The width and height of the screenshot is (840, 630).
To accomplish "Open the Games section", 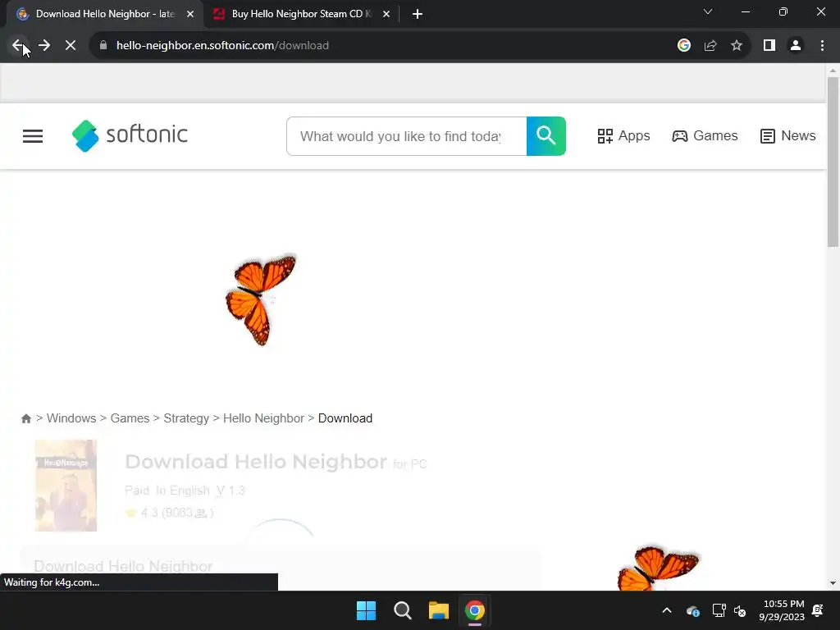I will tap(705, 136).
